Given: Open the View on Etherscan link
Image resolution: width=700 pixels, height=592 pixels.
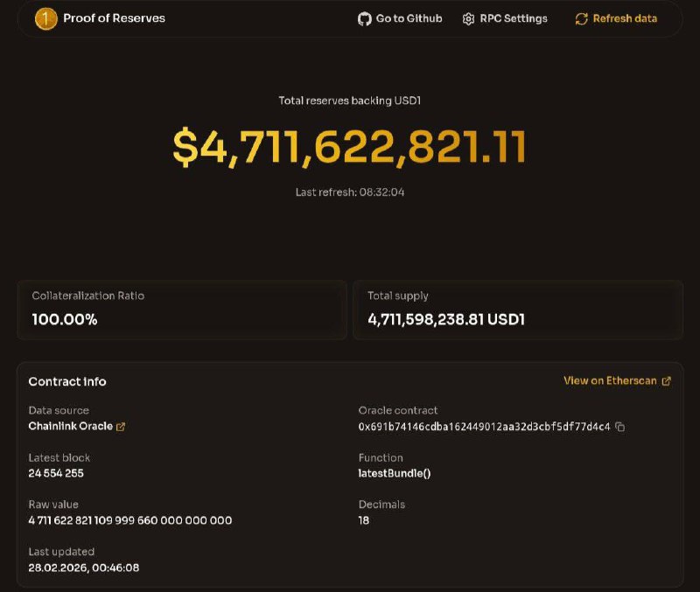Looking at the screenshot, I should click(x=609, y=381).
